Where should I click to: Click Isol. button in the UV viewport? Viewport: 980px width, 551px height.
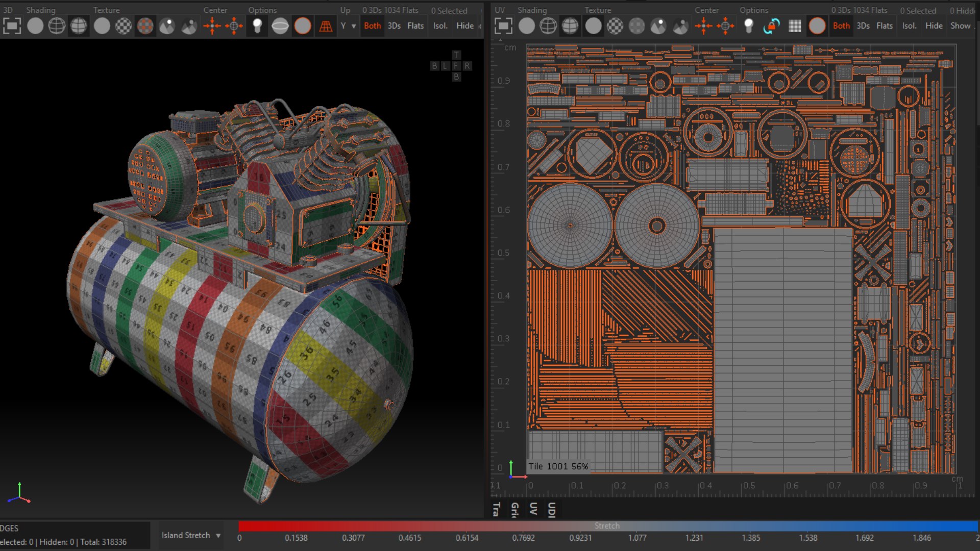pos(909,26)
